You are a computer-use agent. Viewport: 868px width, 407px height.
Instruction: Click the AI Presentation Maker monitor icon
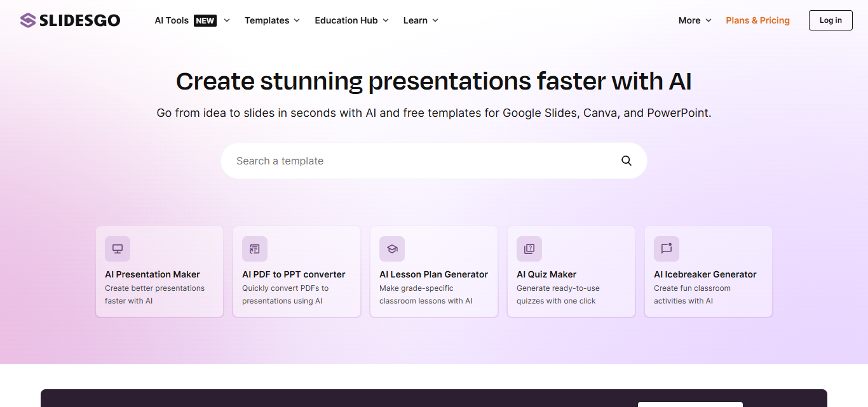(x=118, y=249)
